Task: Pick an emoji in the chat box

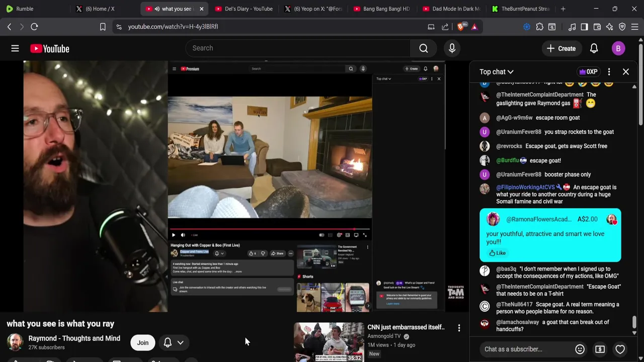Action: 580,349
